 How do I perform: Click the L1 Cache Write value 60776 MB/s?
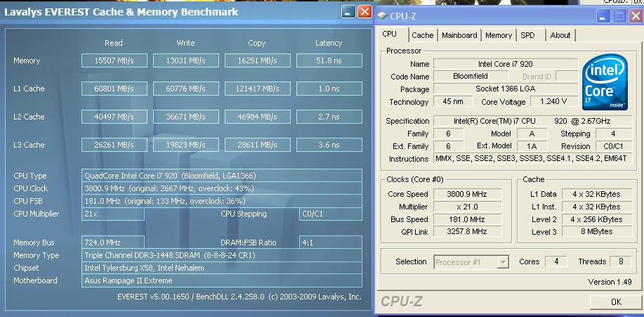[185, 89]
